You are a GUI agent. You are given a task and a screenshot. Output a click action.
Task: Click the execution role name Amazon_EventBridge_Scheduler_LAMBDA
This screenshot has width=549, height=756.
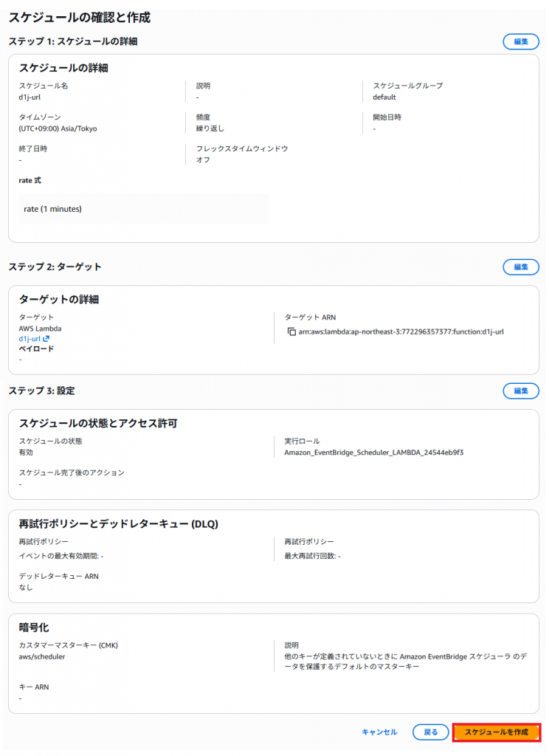[x=373, y=453]
